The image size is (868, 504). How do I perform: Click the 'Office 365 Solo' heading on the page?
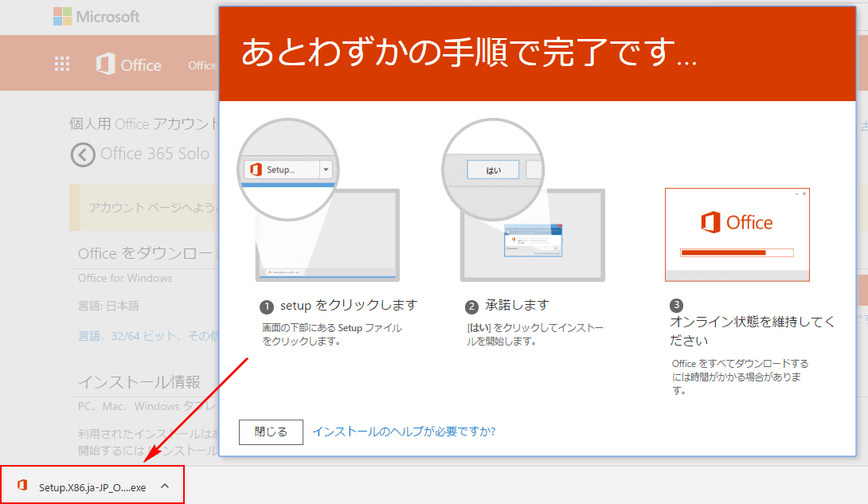pyautogui.click(x=155, y=154)
